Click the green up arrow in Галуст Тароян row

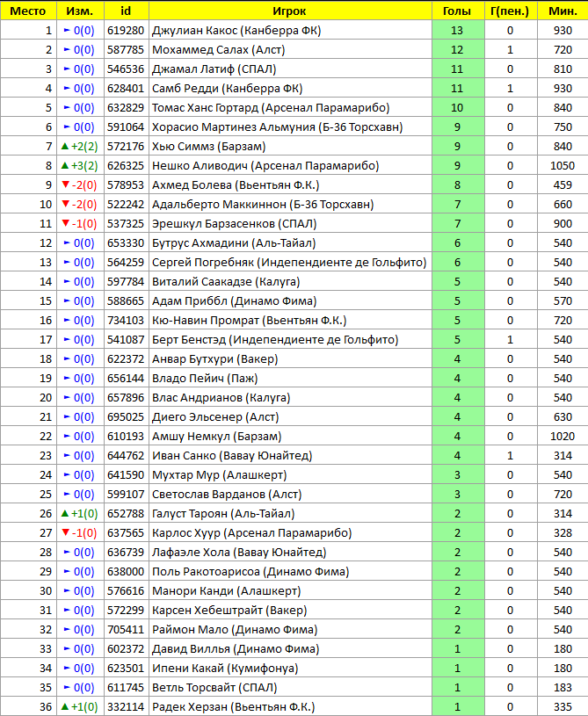click(x=65, y=513)
